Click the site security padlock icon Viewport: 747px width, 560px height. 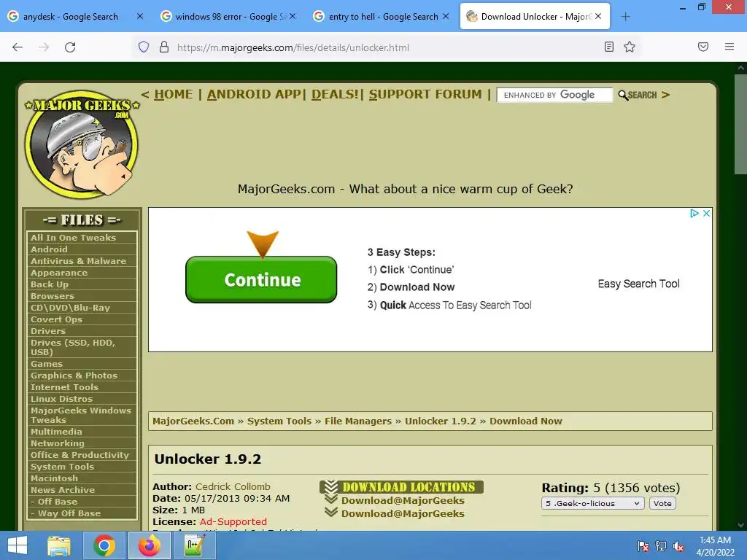[x=164, y=47]
